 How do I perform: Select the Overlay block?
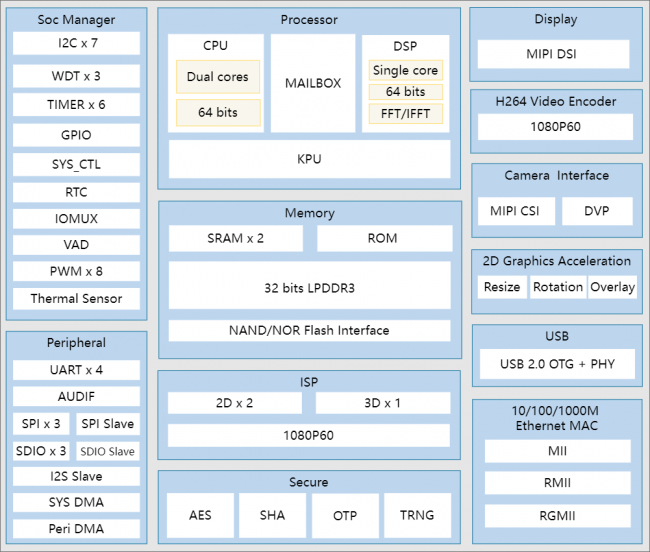click(x=613, y=287)
